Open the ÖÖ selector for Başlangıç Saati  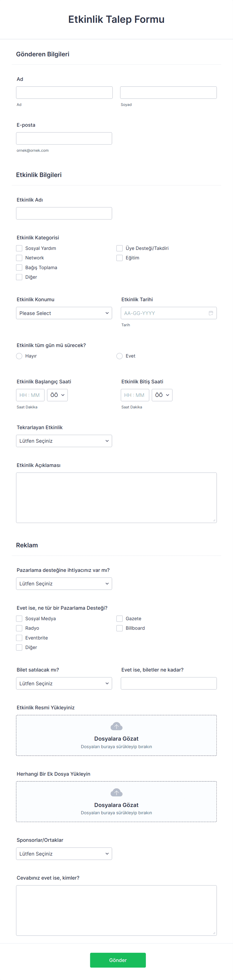pos(57,395)
